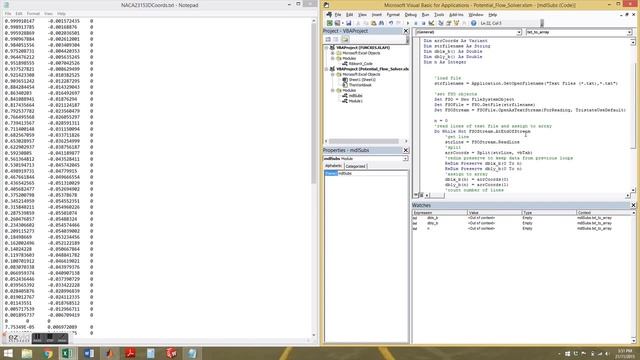Viewport: 640px width, 360px height.
Task: Click the Break pause icon in VBA toolbar
Action: point(416,23)
